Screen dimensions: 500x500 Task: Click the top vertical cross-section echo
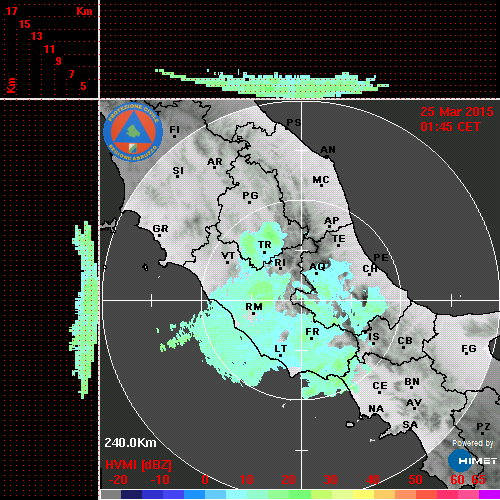coord(272,83)
